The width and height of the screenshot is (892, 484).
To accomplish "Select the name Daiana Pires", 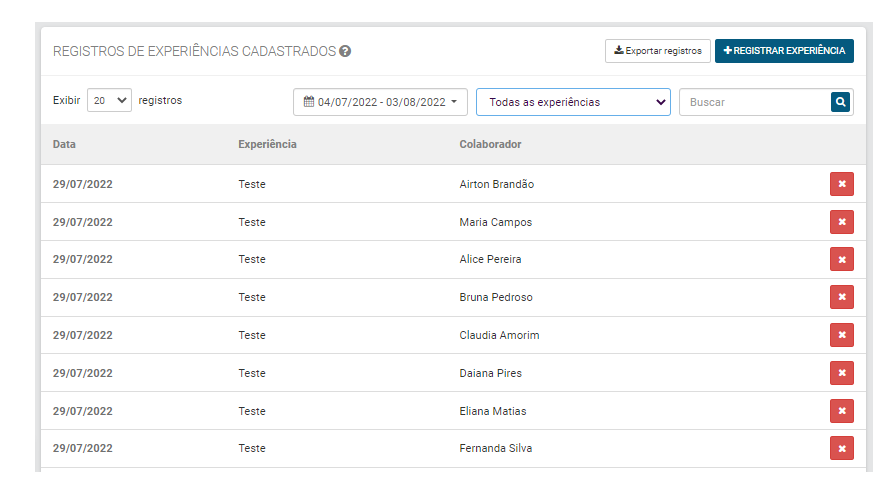I will [490, 374].
